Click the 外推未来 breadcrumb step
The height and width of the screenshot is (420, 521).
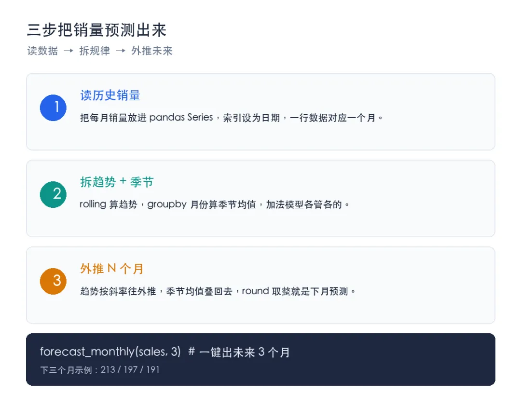(x=152, y=51)
